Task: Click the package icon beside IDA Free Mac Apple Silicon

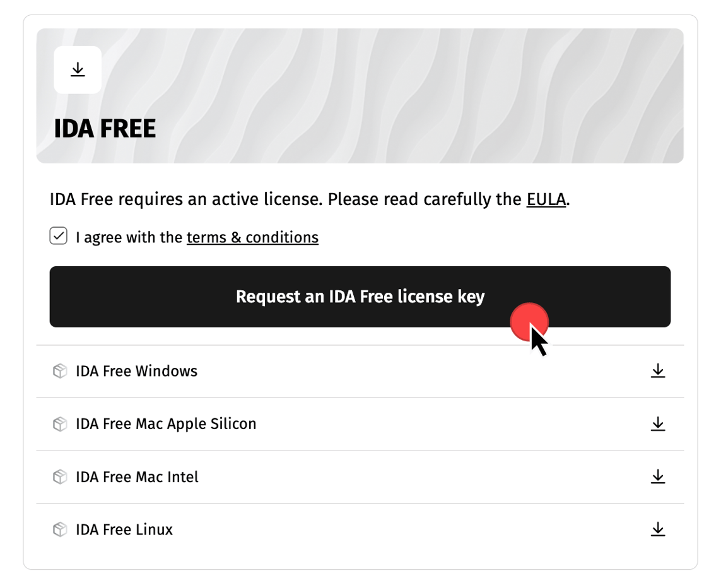Action: [x=59, y=424]
